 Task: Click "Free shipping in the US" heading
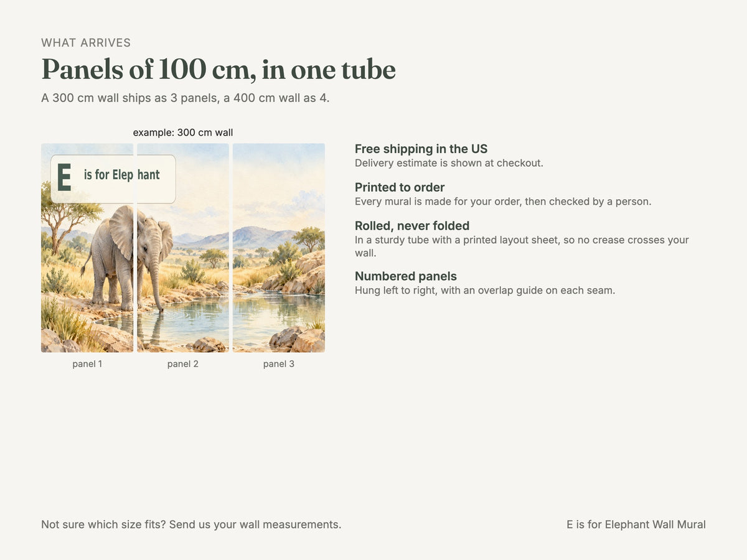[421, 149]
